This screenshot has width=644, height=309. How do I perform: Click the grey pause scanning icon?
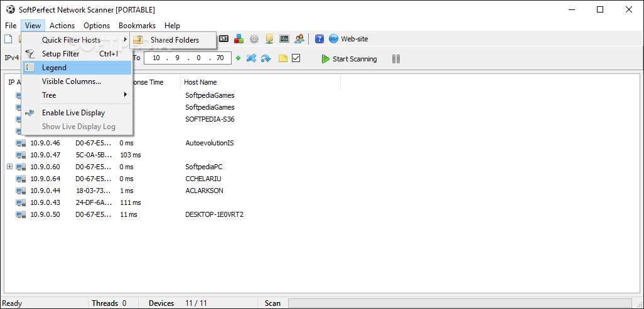tap(396, 59)
